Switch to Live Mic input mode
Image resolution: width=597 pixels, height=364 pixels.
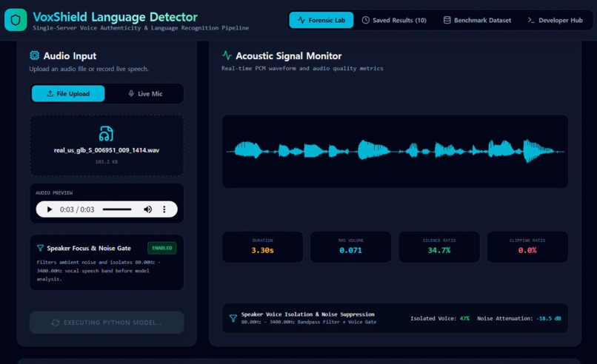click(x=145, y=93)
